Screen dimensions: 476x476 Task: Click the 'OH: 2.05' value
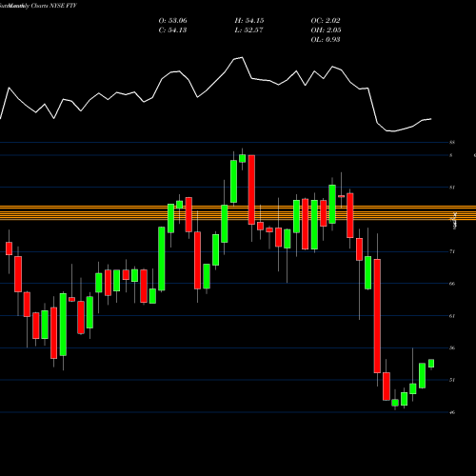pyautogui.click(x=326, y=30)
